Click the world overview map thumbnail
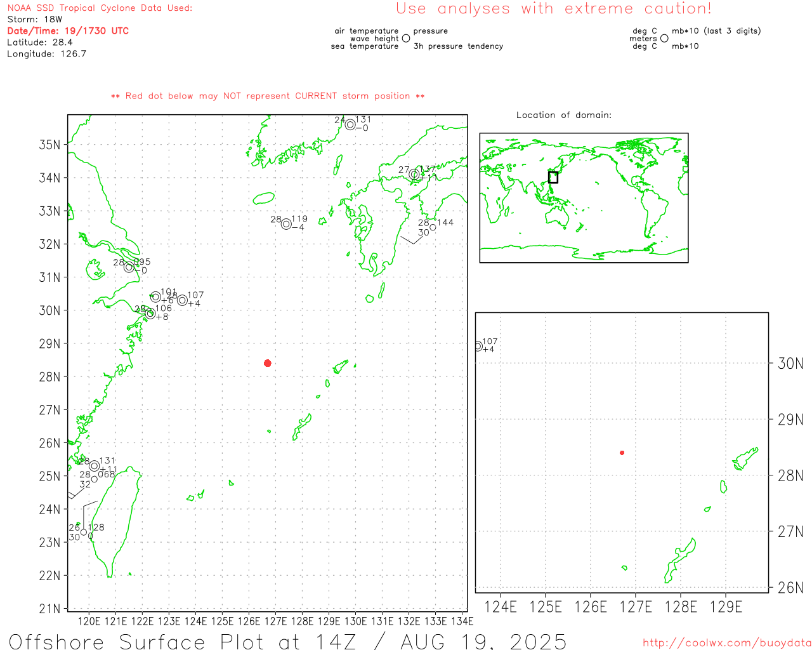This screenshot has width=812, height=650. 584,198
